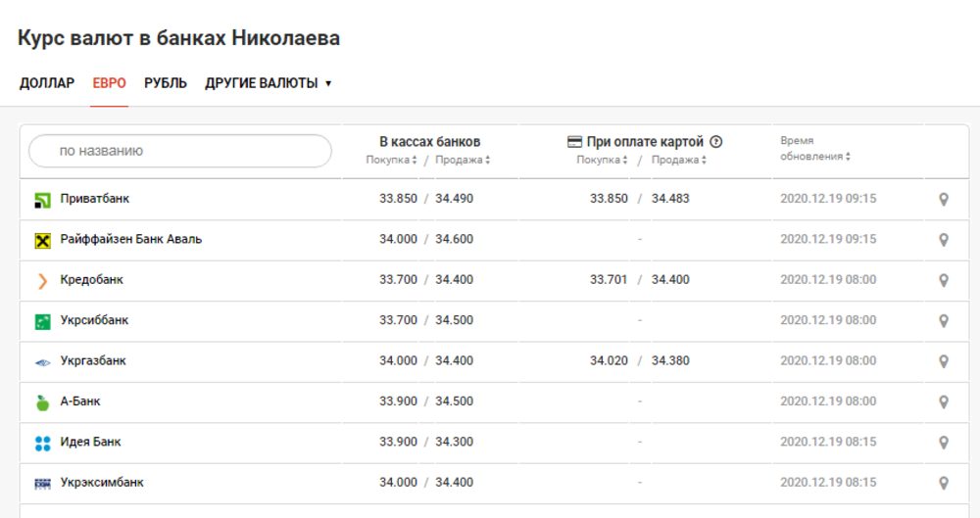Sort by cash desk Покупка rate
This screenshot has width=980, height=518.
(x=391, y=160)
